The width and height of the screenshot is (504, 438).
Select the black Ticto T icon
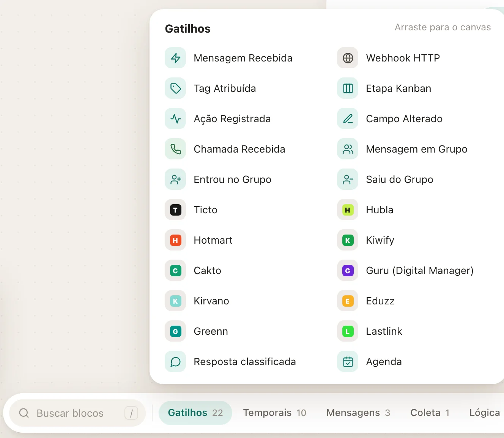175,210
